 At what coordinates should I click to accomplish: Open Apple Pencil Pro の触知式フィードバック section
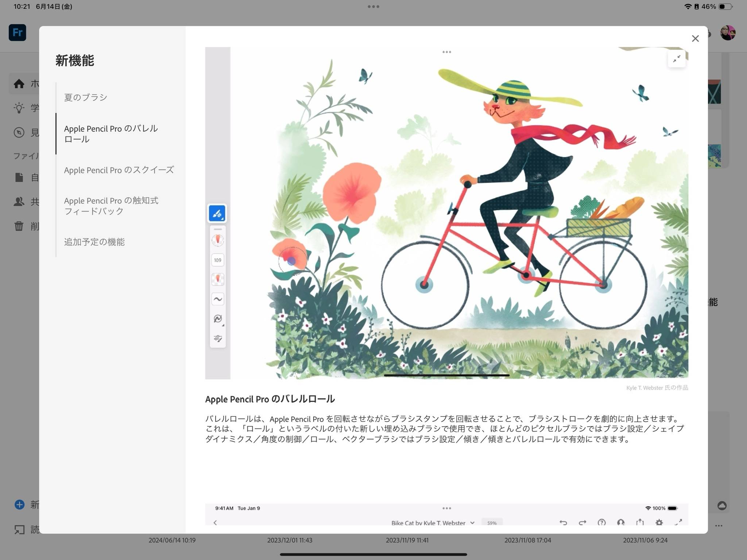[111, 206]
